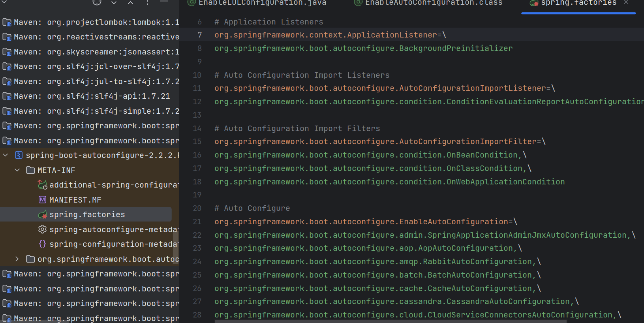Image resolution: width=644 pixels, height=323 pixels.
Task: Collapse the META-INF folder
Action: pos(17,170)
